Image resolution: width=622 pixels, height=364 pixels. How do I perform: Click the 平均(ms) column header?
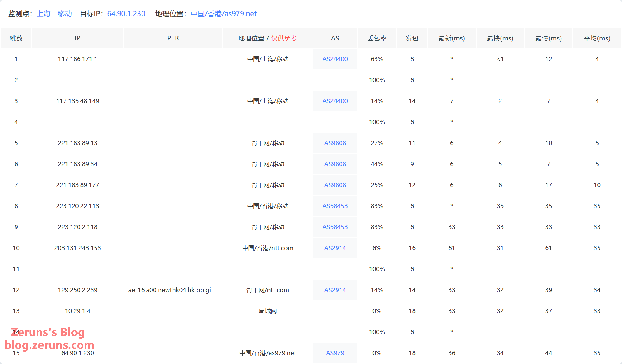pos(597,38)
